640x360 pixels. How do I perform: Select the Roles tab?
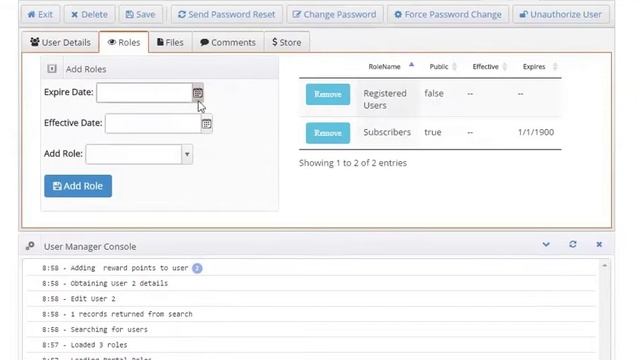pyautogui.click(x=124, y=42)
